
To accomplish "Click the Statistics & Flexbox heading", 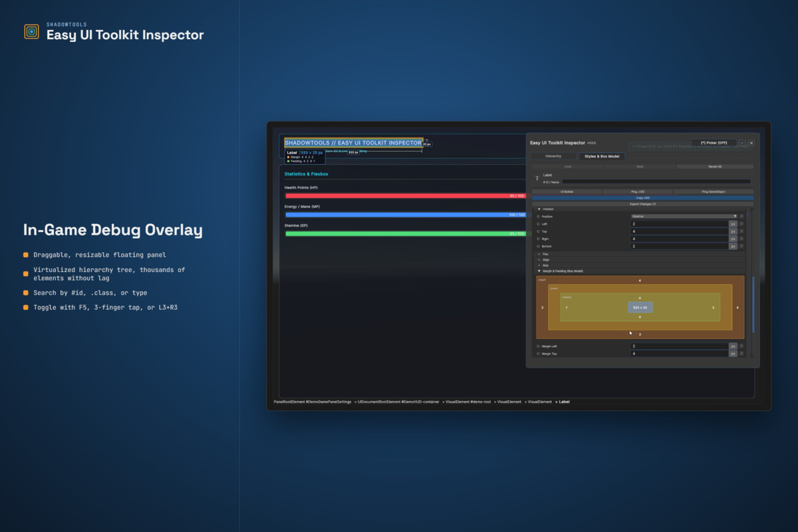I will click(307, 174).
